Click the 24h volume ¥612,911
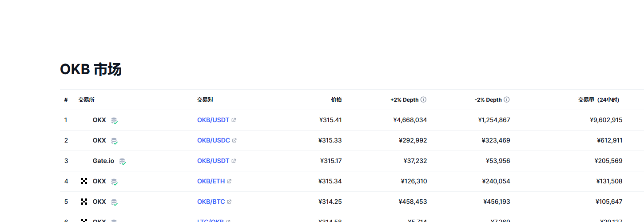Screen dimensions: 644x222 pos(610,140)
